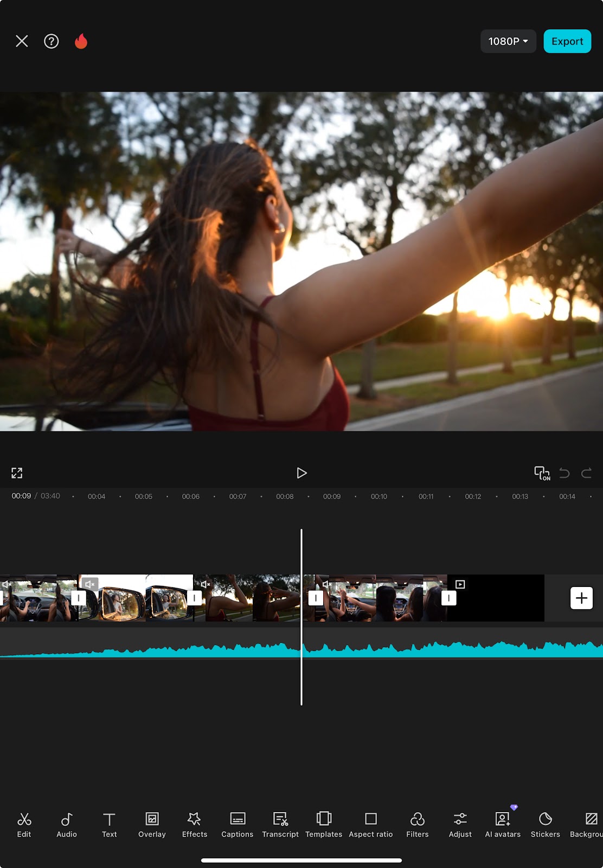Tap the video preview image
The image size is (603, 868).
[301, 261]
